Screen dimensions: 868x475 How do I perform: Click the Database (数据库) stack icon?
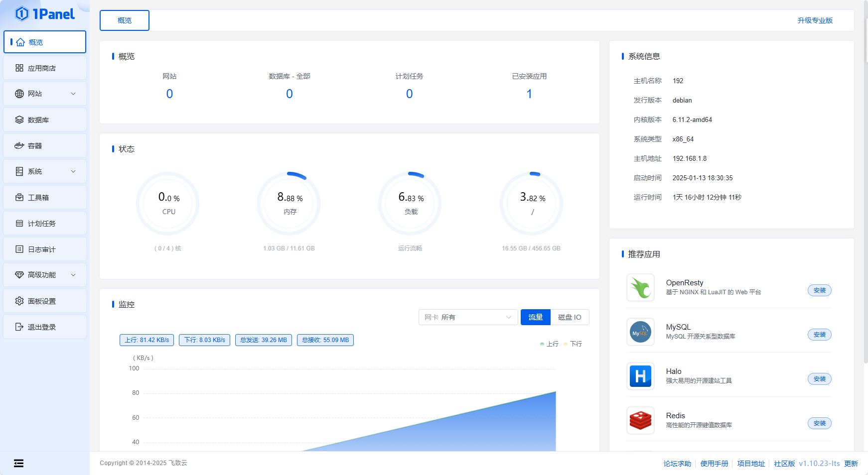click(19, 120)
